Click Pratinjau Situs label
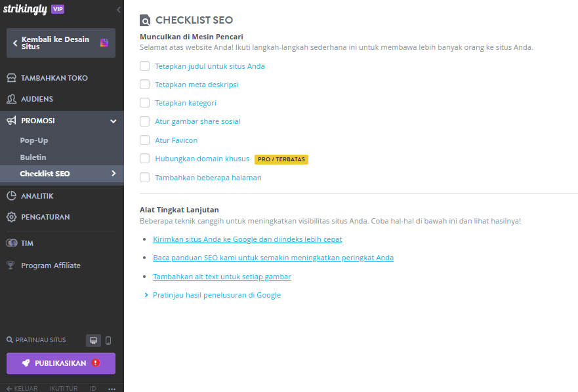This screenshot has height=392, width=578. click(x=41, y=340)
